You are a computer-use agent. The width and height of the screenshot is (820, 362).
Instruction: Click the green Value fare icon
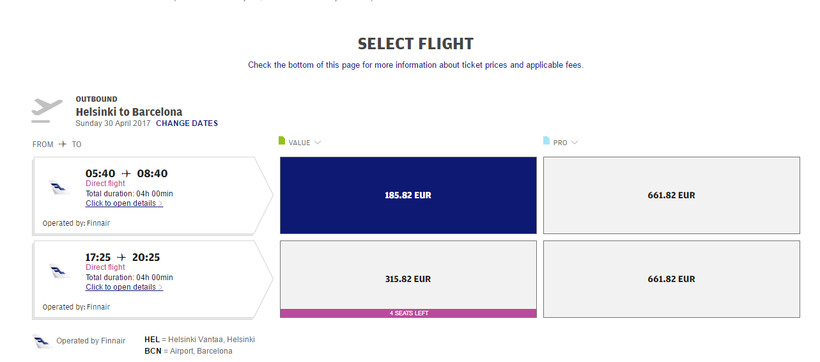click(x=282, y=141)
